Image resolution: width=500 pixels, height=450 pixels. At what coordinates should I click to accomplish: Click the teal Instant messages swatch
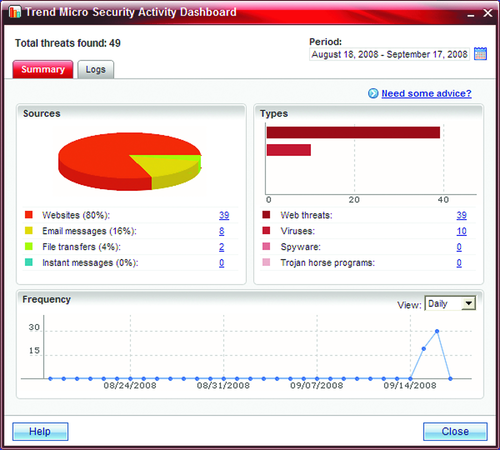(29, 262)
